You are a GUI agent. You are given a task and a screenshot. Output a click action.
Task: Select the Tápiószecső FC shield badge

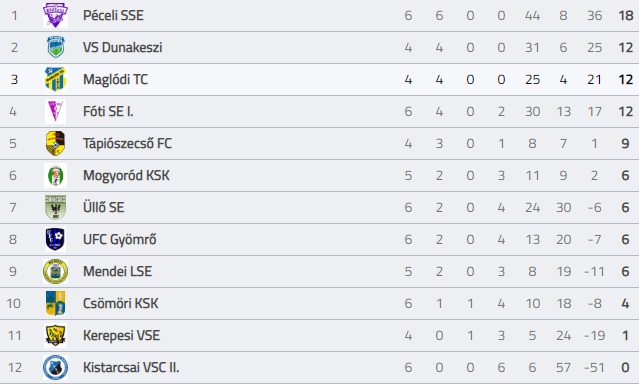pos(55,143)
